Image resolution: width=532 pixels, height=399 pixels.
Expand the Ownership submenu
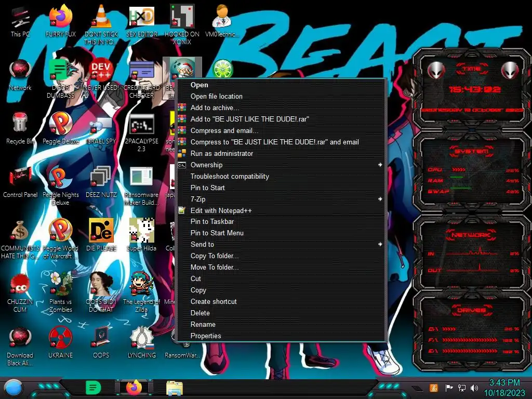[281, 165]
